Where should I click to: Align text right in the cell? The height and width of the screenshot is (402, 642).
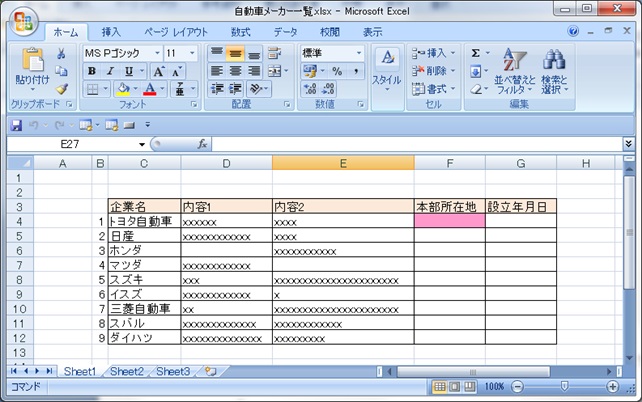254,71
